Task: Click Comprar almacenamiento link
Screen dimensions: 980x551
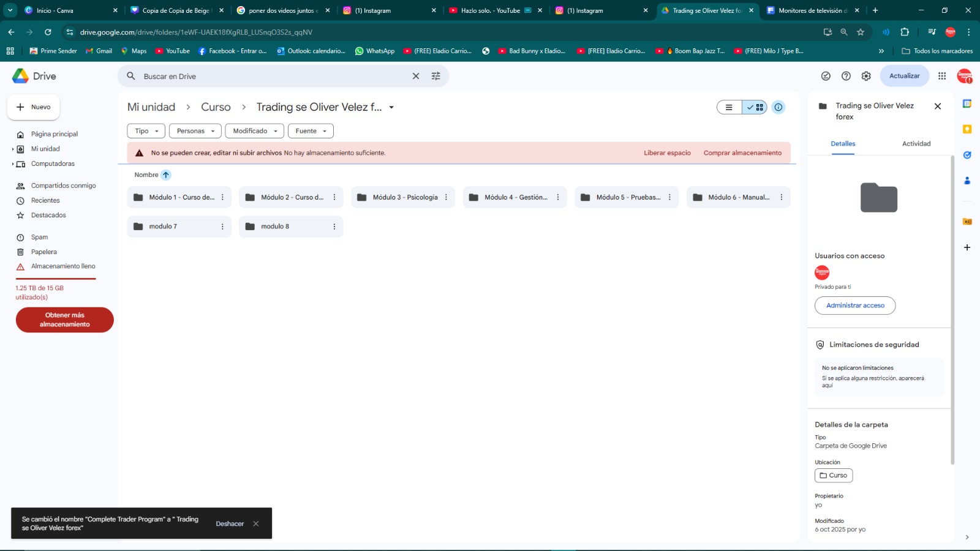Action: (x=742, y=153)
